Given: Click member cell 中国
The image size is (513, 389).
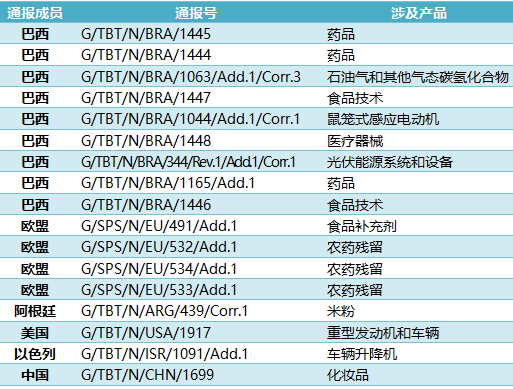Looking at the screenshot, I should point(35,375).
